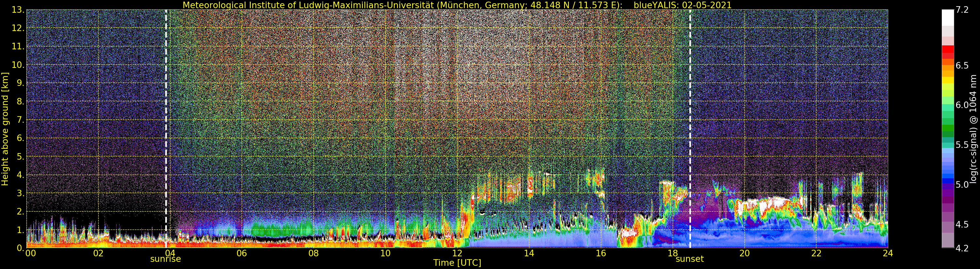This screenshot has width=980, height=269.
Task: Click the white top section of the colorbar
Action: click(x=948, y=17)
